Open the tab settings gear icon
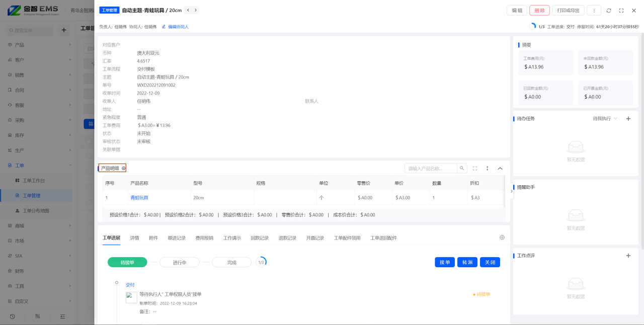This screenshot has width=644, height=325. 502,237
